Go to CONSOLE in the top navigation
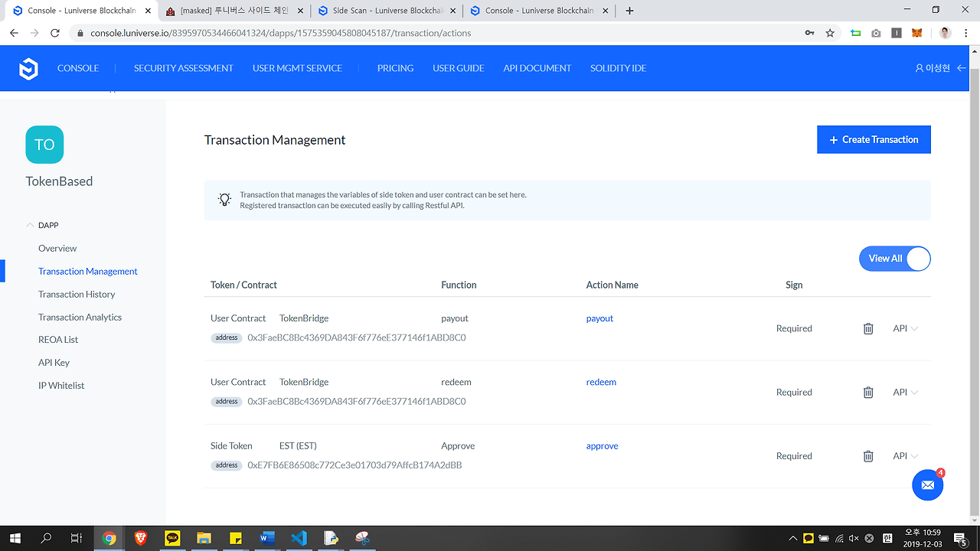The width and height of the screenshot is (980, 551). click(78, 68)
